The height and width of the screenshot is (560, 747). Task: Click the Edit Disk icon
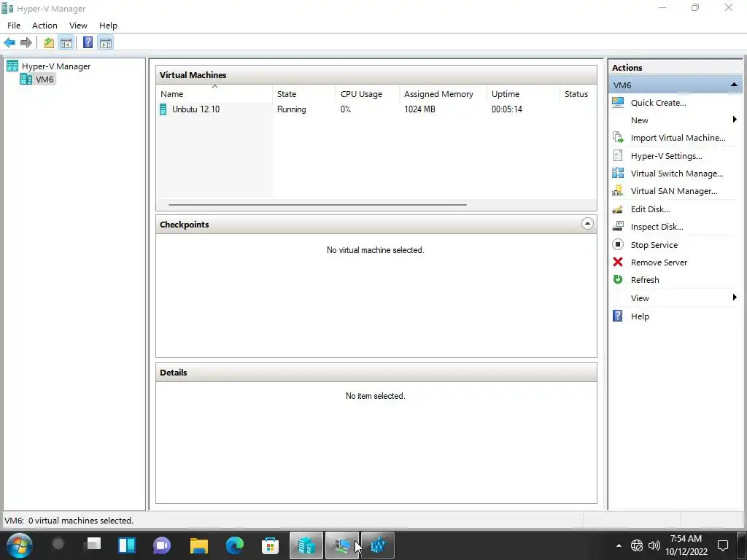pos(618,209)
